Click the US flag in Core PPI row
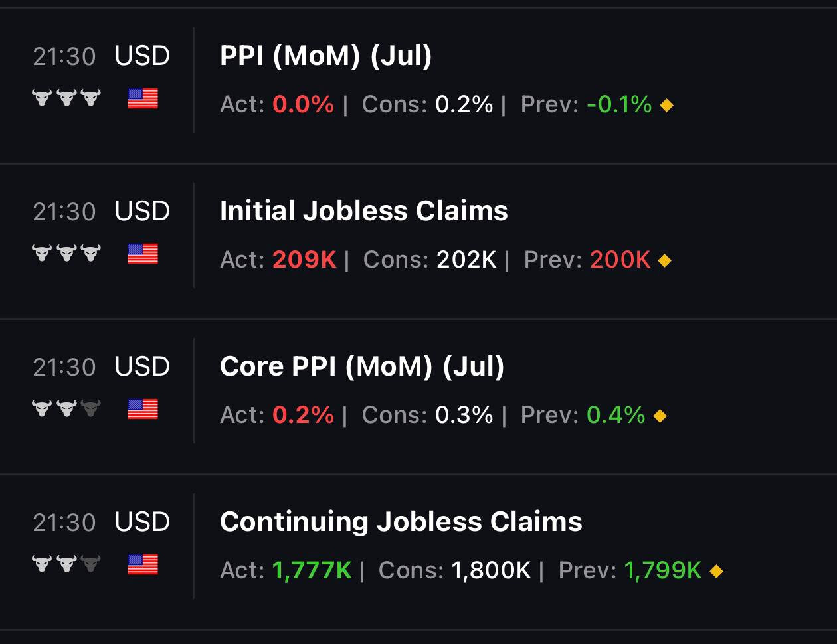The height and width of the screenshot is (644, 837). pos(143,409)
